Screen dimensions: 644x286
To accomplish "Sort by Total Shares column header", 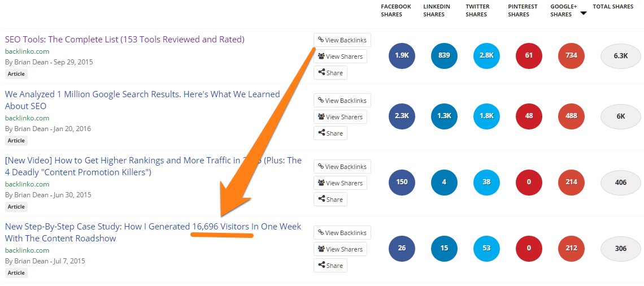I will click(x=613, y=7).
